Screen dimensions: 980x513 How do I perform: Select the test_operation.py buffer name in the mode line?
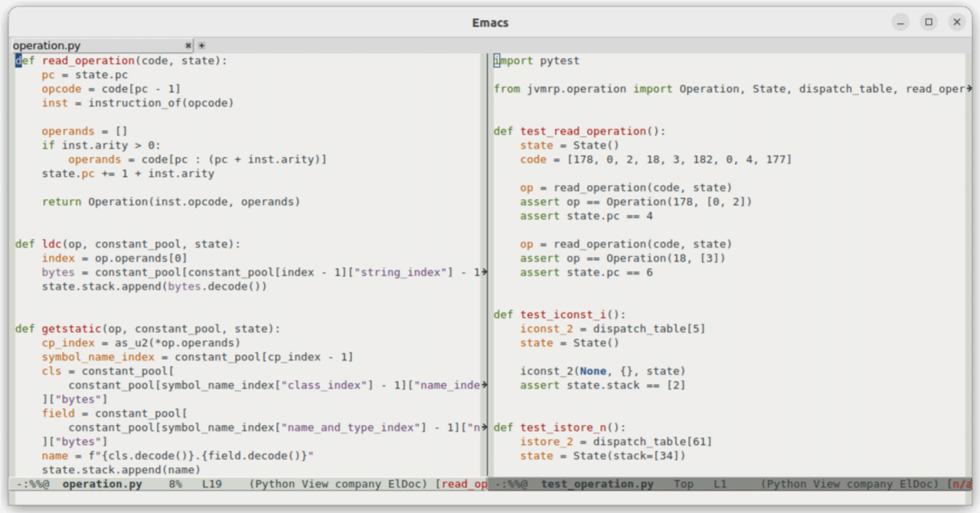click(597, 484)
